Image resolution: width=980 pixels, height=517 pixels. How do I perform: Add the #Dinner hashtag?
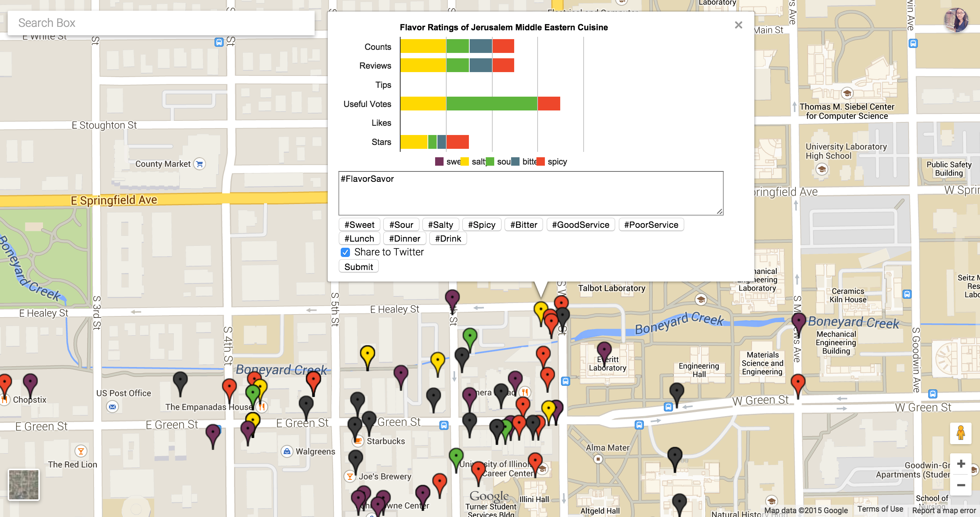404,239
